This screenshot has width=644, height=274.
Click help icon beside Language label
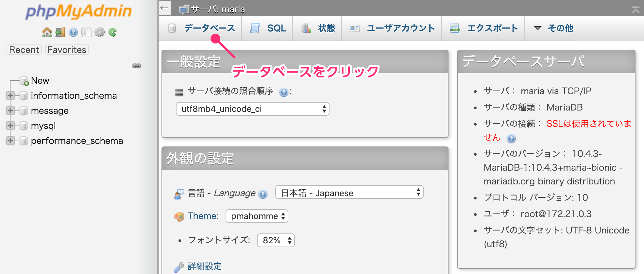tap(263, 194)
